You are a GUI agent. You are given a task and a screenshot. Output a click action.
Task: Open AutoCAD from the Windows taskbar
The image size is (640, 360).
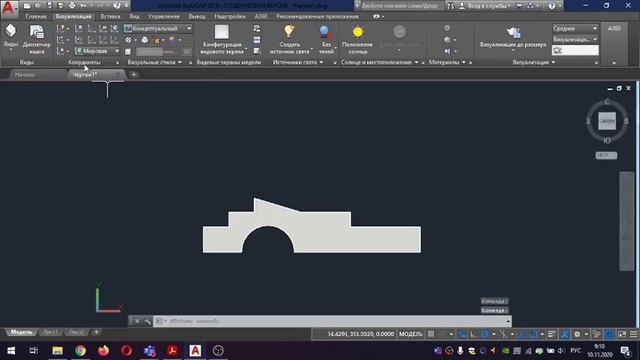195,351
